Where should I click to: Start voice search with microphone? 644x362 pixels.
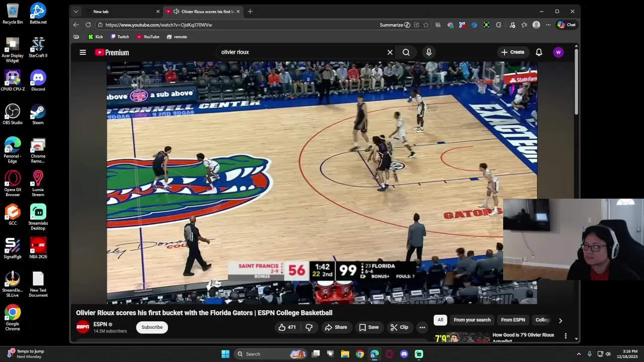(429, 52)
